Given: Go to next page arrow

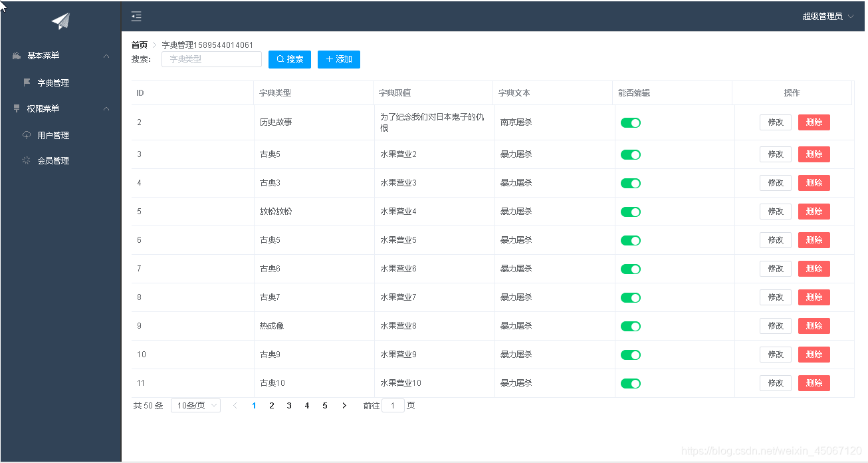Looking at the screenshot, I should tap(344, 406).
